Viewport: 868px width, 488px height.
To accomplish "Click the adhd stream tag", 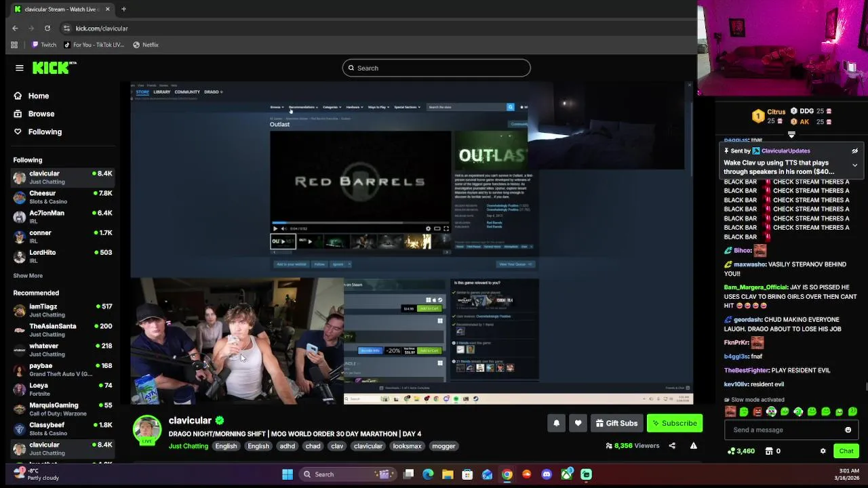I will click(x=288, y=446).
